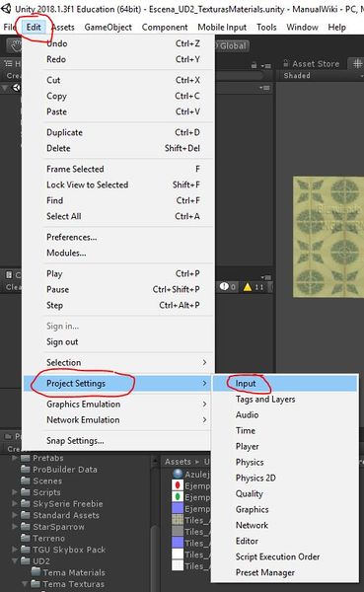Open Physics project settings
Image resolution: width=364 pixels, height=592 pixels.
[x=285, y=463]
